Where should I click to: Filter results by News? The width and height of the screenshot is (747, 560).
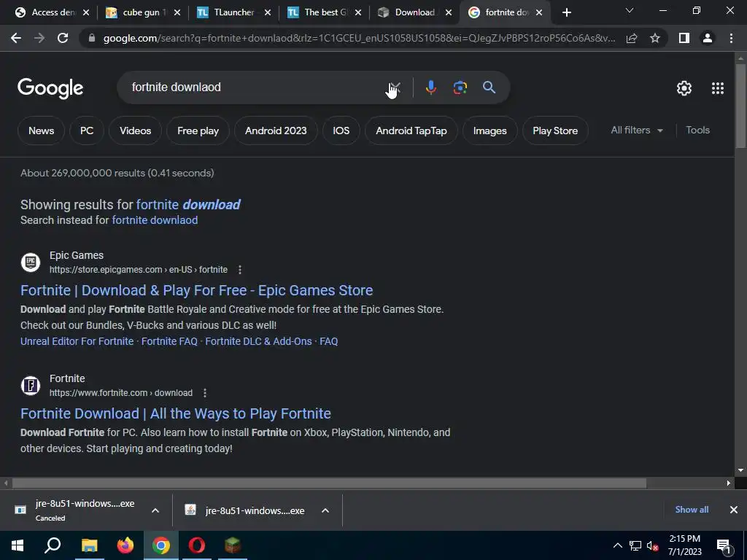coord(41,131)
